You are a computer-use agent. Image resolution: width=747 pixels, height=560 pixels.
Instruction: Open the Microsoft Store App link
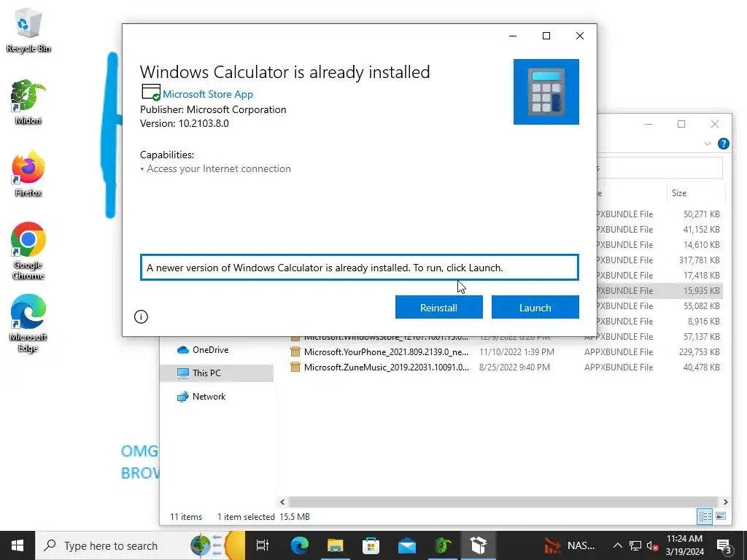click(208, 94)
